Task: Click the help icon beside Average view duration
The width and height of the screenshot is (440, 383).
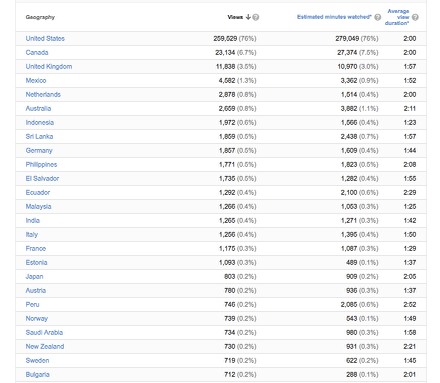Action: [x=415, y=17]
